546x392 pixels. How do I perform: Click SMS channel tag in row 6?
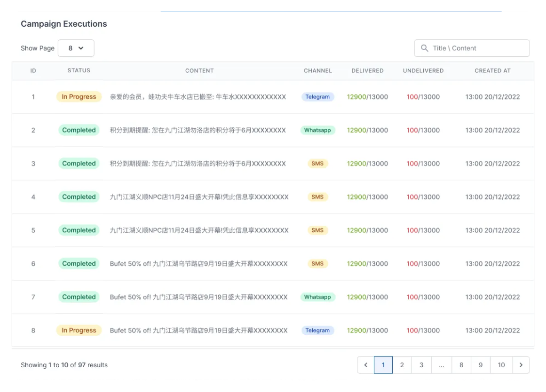tap(318, 264)
